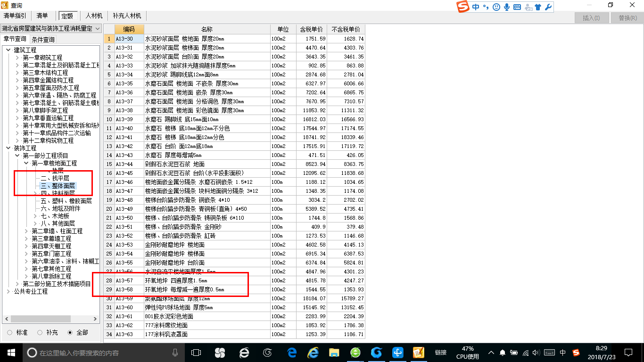This screenshot has width=644, height=362.
Task: Open Microsoft Edge from the taskbar
Action: pos(292,352)
